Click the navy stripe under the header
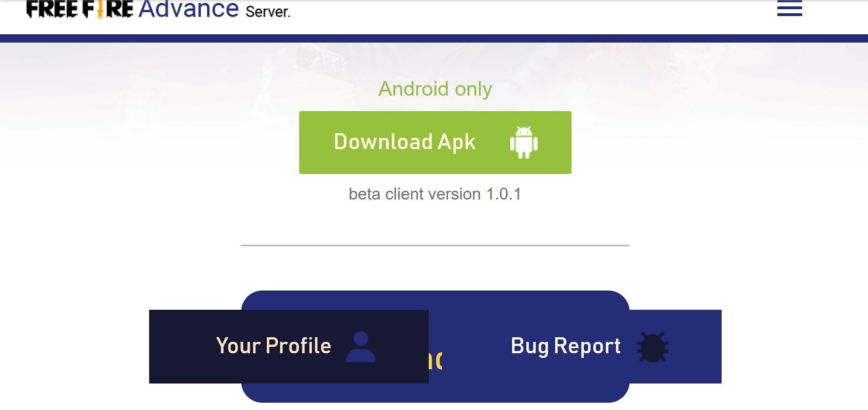This screenshot has width=868, height=410. point(434,38)
